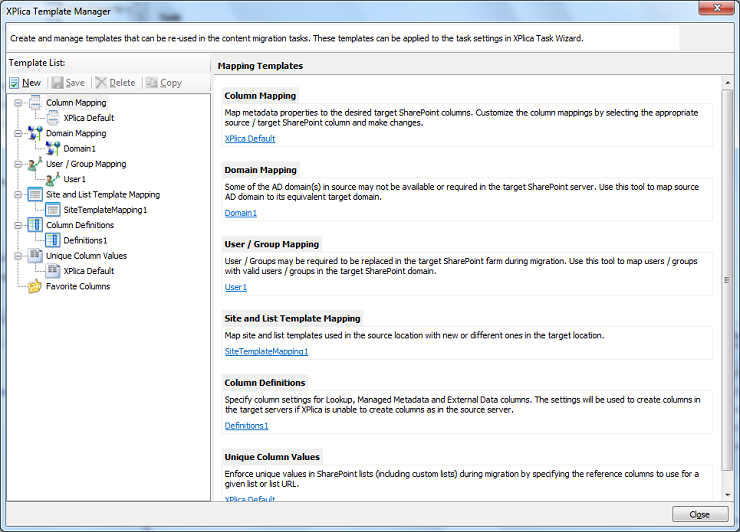Select Domain Mapping label in tree
Screen dimensions: 740x532
pyautogui.click(x=76, y=133)
